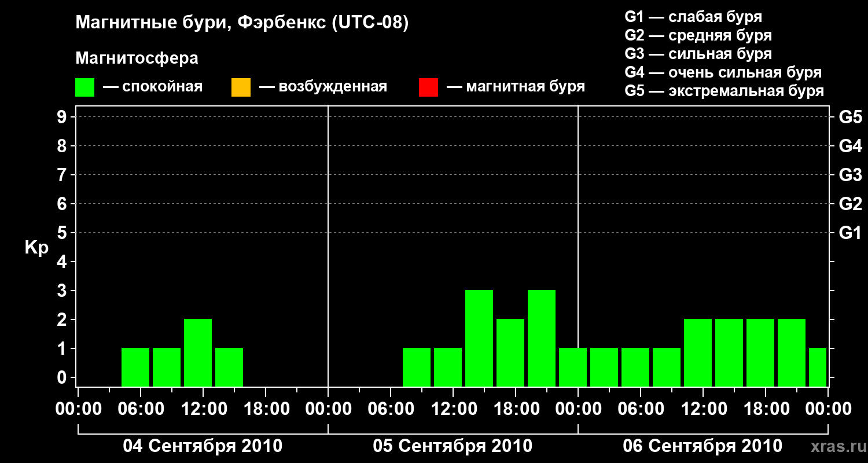Click the green 'спокойная' legend swatch
The image size is (868, 463).
85,87
